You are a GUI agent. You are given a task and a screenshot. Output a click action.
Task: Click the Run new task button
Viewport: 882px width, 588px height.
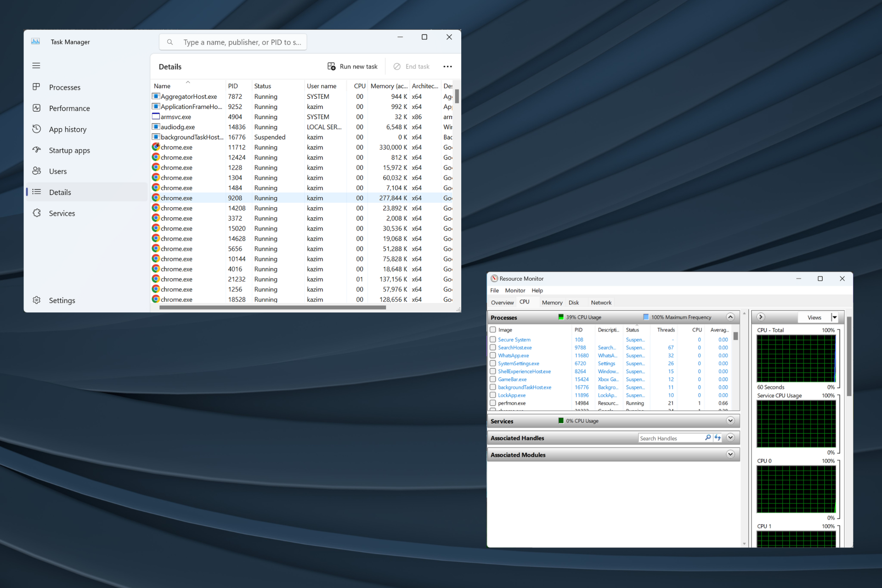click(x=352, y=67)
